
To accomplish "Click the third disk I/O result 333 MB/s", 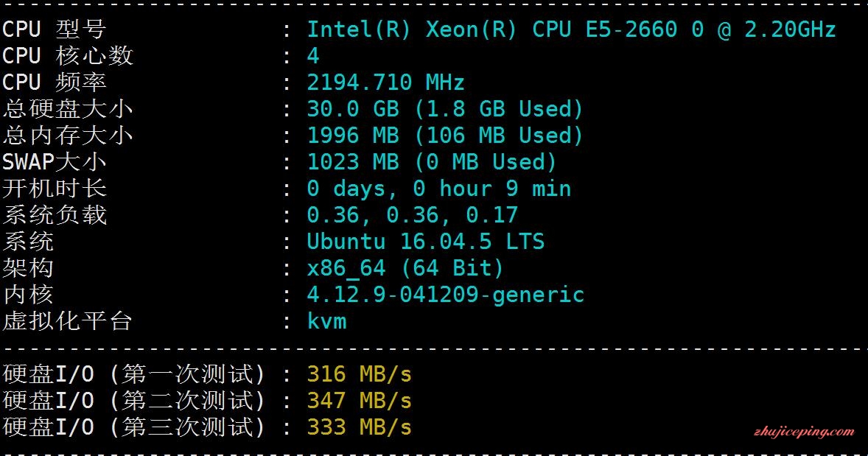I will coord(360,427).
